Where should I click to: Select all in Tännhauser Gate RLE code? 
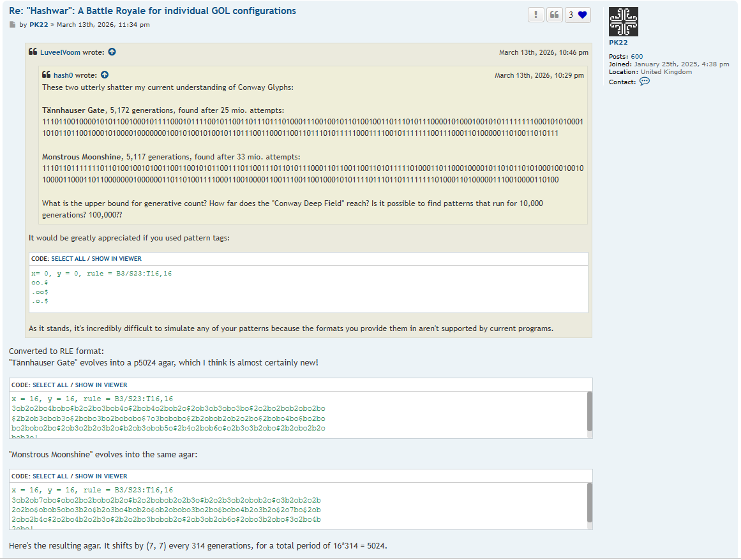point(50,385)
